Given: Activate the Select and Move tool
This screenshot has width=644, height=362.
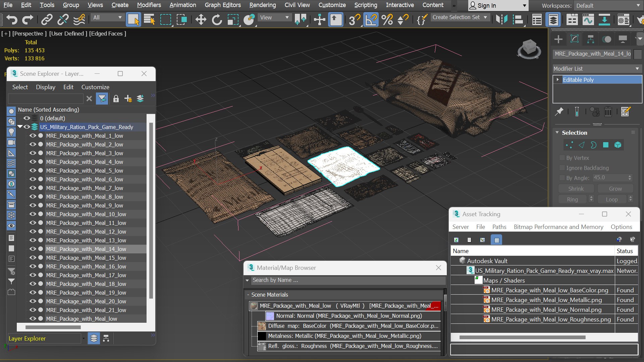Looking at the screenshot, I should point(201,20).
